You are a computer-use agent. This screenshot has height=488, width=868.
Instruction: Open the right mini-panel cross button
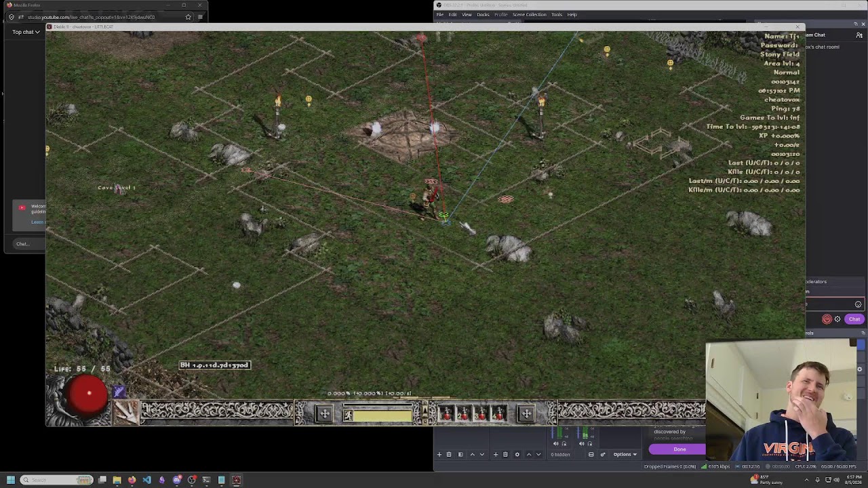coord(526,413)
